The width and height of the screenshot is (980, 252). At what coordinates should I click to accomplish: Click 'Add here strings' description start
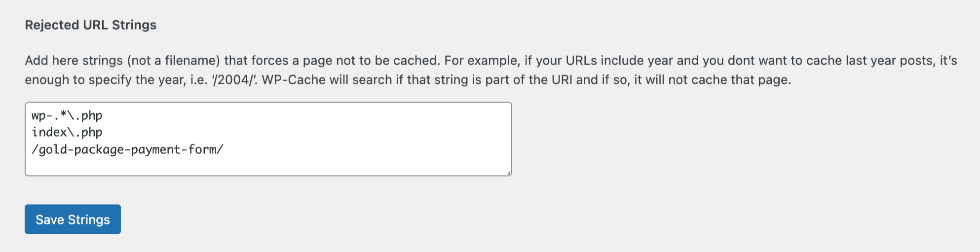(x=74, y=61)
